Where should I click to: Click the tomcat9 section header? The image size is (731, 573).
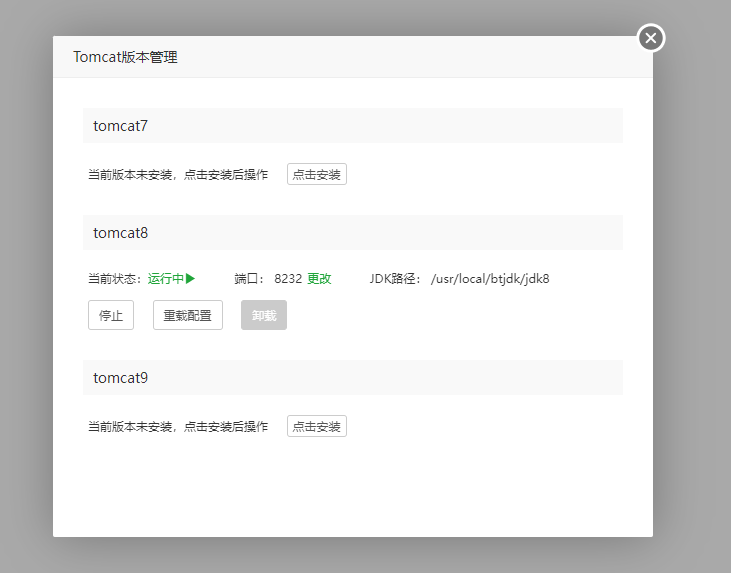pyautogui.click(x=353, y=378)
